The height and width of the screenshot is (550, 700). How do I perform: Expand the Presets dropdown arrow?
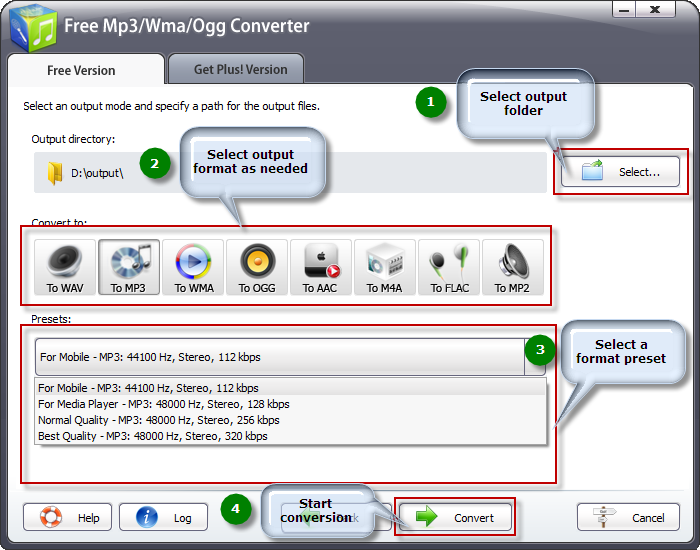tap(535, 357)
